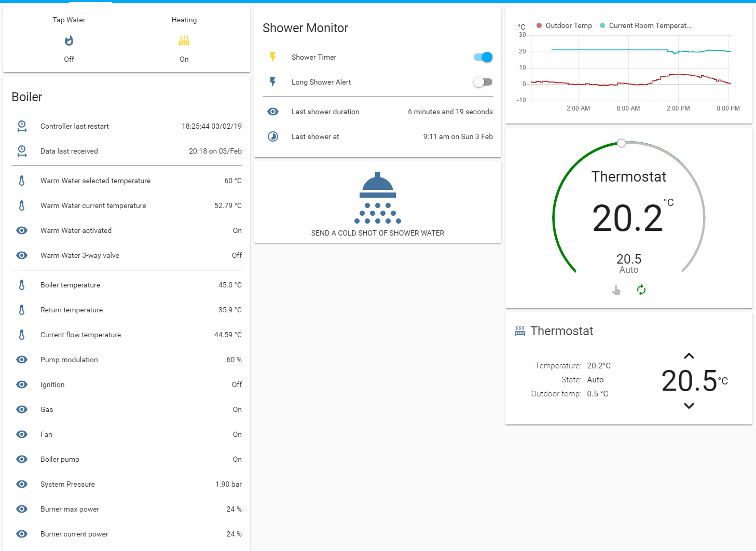This screenshot has width=756, height=551.
Task: Click the Heating radiator icon
Action: click(184, 40)
